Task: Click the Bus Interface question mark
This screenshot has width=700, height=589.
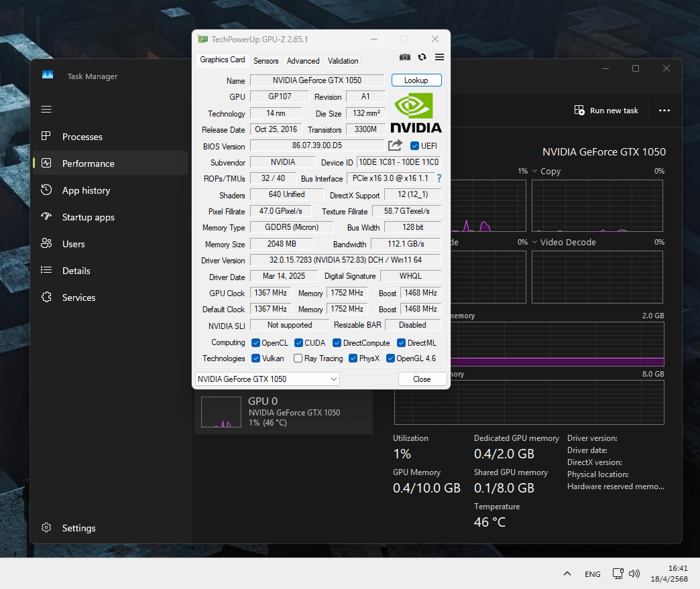Action: click(x=439, y=178)
